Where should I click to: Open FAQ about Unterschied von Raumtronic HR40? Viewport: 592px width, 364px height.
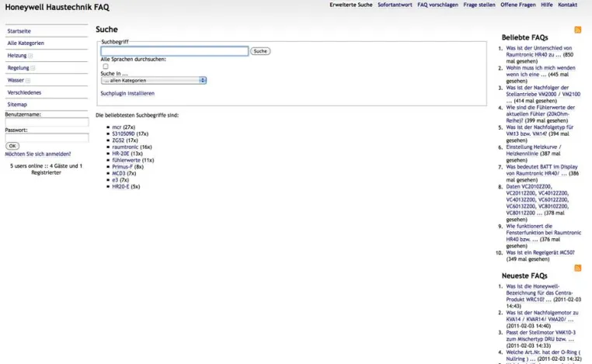tap(538, 51)
